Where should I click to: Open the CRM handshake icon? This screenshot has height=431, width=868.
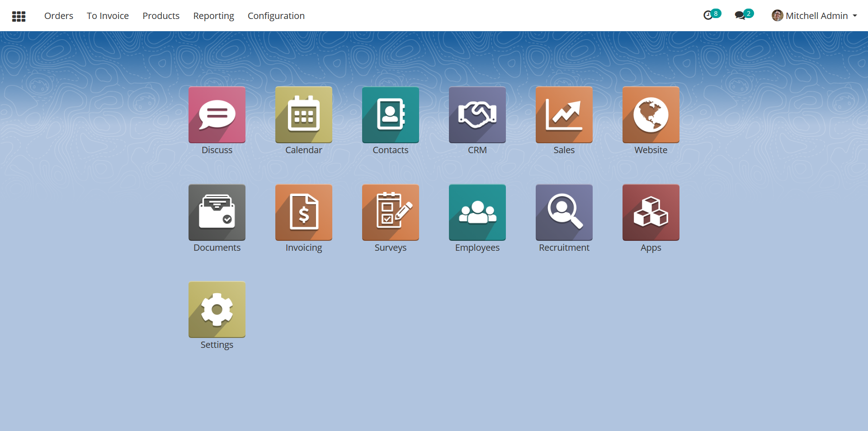click(x=477, y=115)
